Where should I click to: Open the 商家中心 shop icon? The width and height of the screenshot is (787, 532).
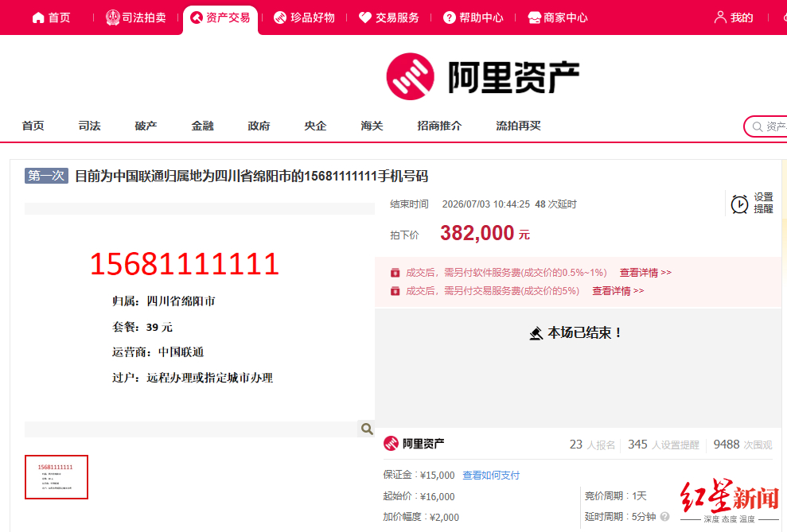pos(534,18)
